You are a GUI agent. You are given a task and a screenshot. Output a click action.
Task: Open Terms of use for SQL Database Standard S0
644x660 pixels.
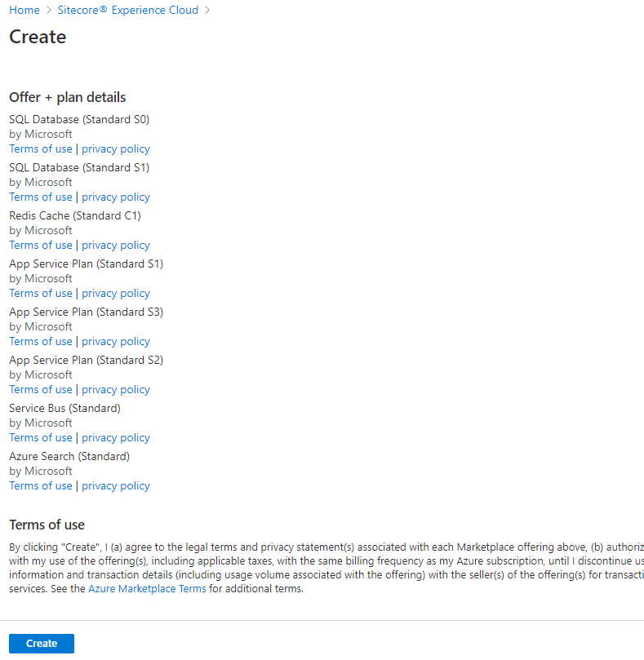tap(41, 149)
